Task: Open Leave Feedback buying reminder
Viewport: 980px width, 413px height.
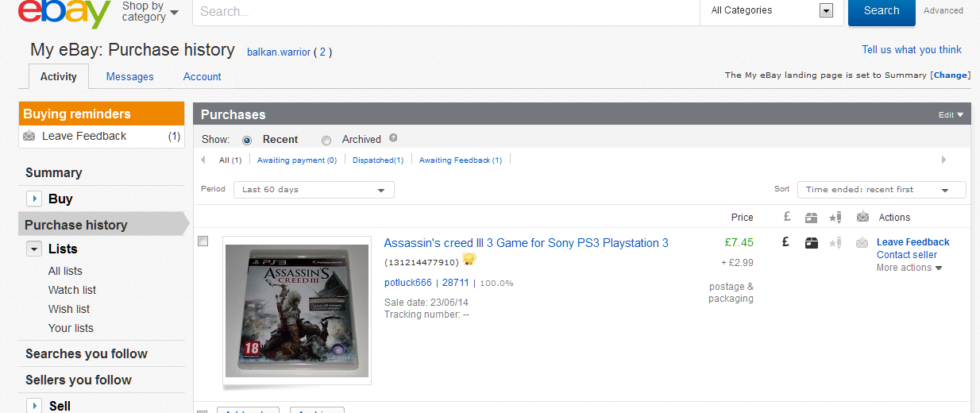Action: pyautogui.click(x=84, y=136)
